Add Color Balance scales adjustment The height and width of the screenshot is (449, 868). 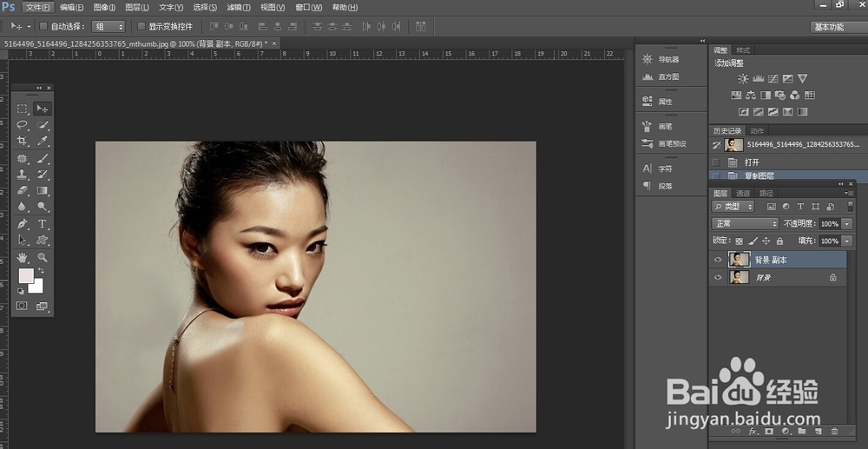751,96
